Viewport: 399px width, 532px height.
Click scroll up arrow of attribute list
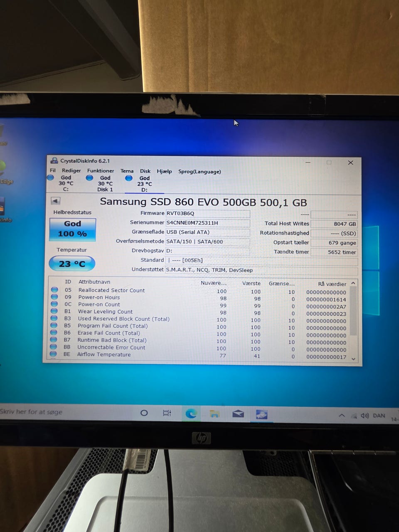point(353,283)
